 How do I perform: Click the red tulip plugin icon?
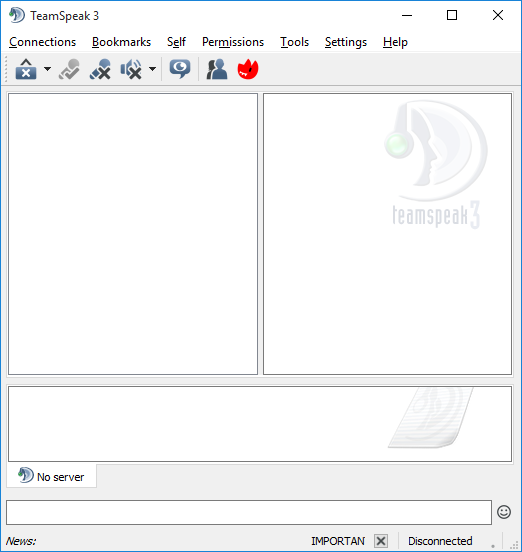pyautogui.click(x=248, y=69)
